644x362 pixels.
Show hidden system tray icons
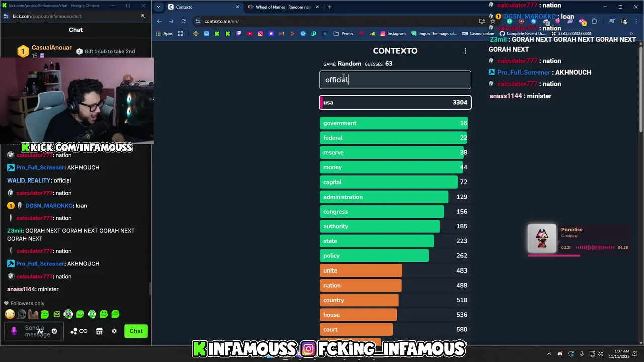tap(549, 354)
